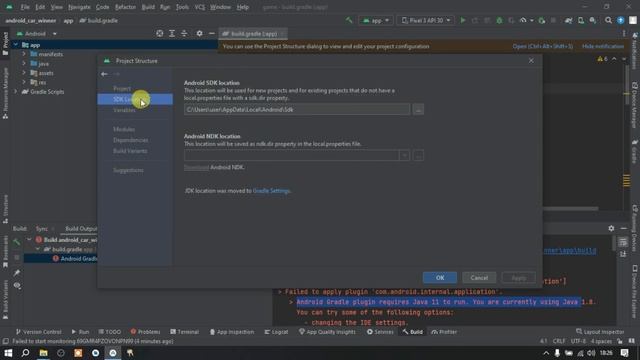Viewport: 640px width, 360px height.
Task: Start debugging with the bug icon
Action: [x=499, y=20]
